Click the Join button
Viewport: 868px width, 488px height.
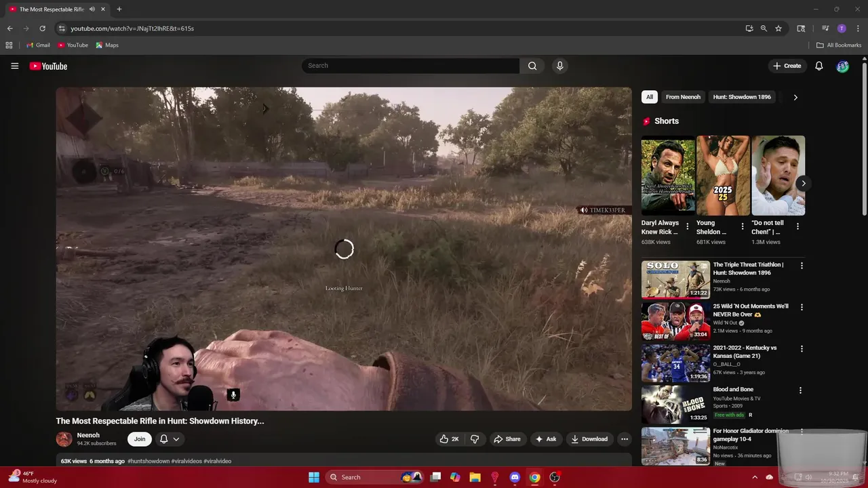(140, 439)
